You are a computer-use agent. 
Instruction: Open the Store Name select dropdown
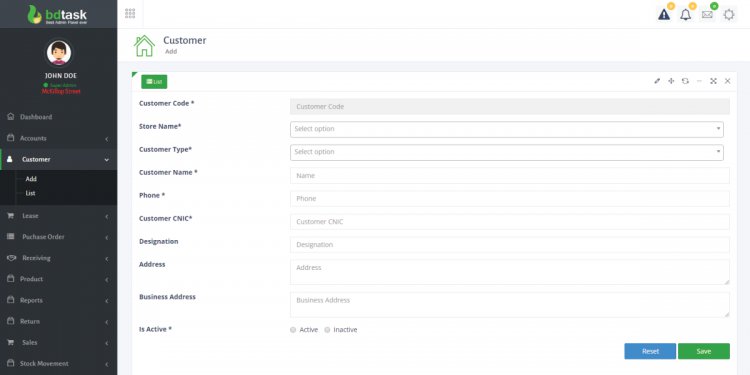click(507, 129)
